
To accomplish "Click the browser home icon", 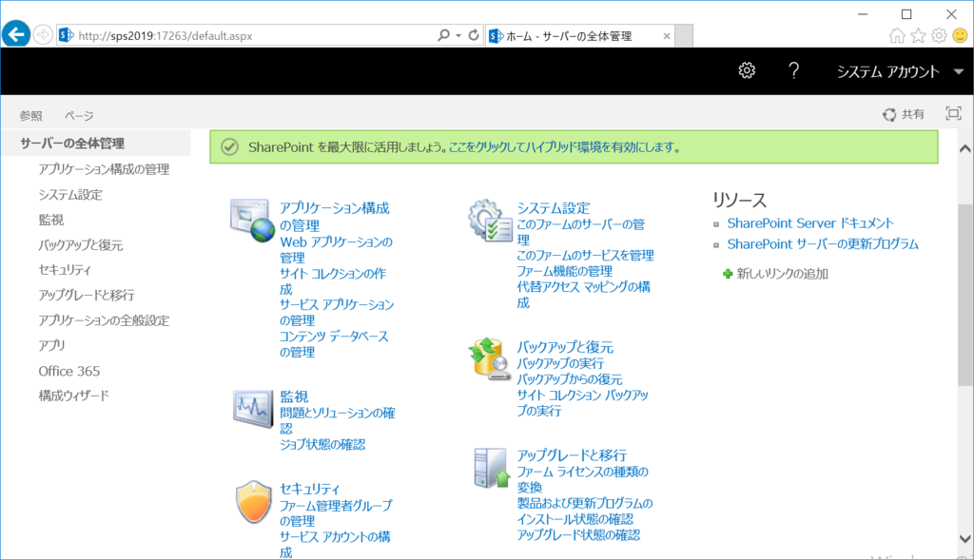I will tap(897, 35).
